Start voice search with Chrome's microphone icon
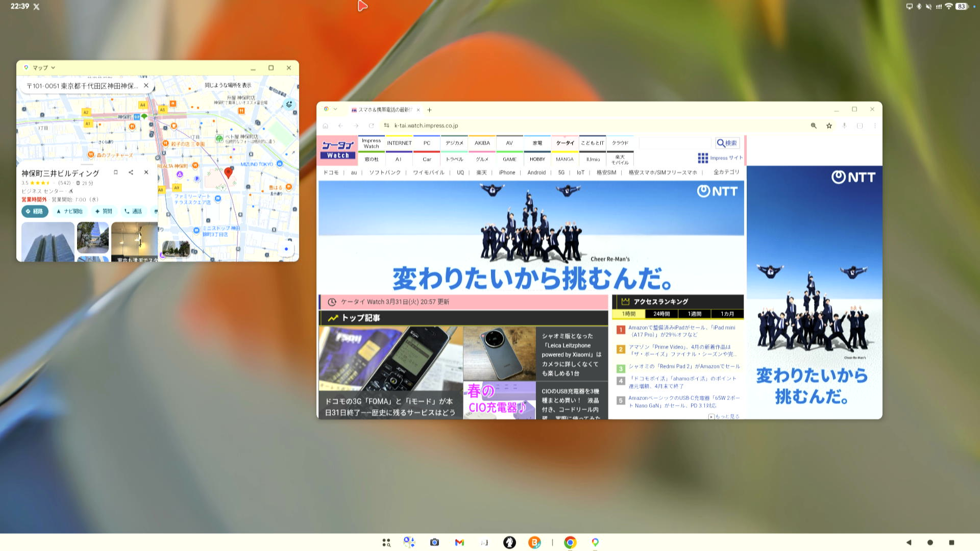980x551 pixels. pos(844,126)
